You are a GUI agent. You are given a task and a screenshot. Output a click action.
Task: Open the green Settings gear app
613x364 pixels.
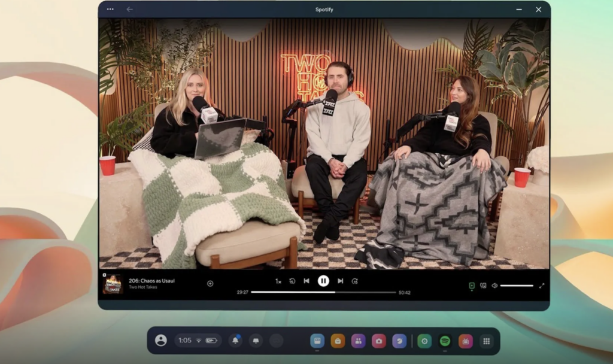(424, 341)
